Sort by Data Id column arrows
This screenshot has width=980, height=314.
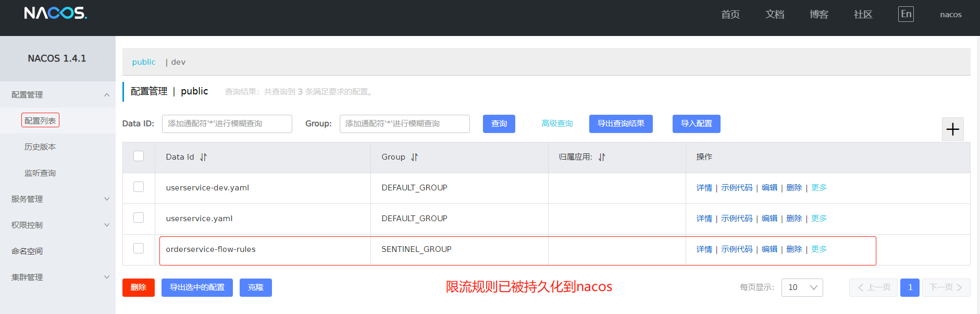point(203,157)
